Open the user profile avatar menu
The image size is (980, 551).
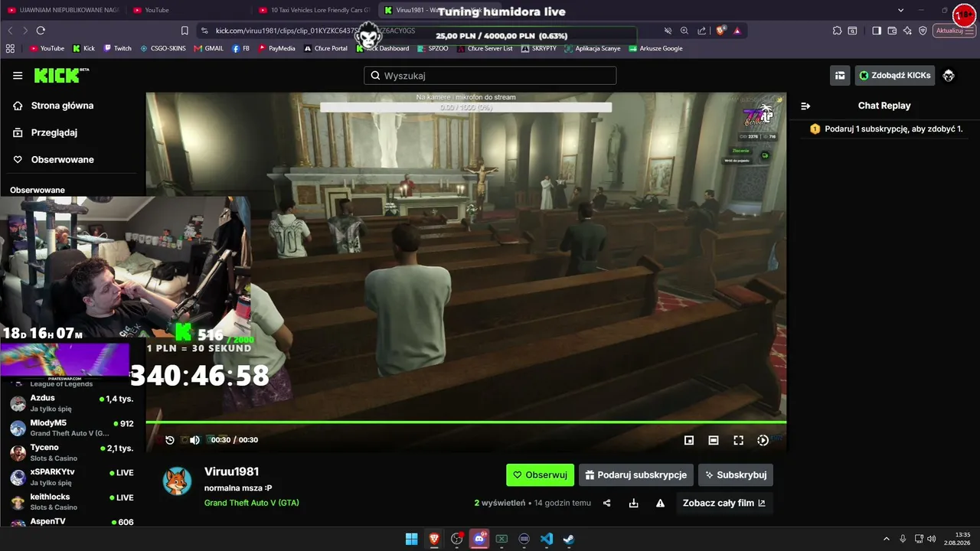tap(949, 75)
